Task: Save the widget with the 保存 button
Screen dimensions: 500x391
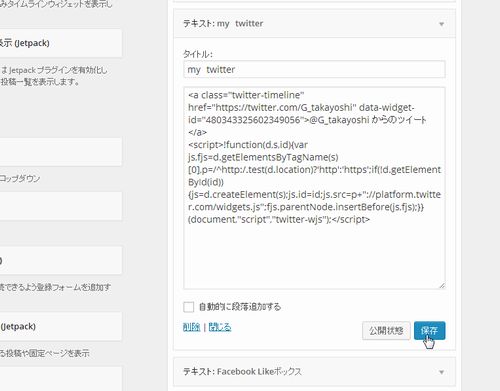Action: point(429,331)
